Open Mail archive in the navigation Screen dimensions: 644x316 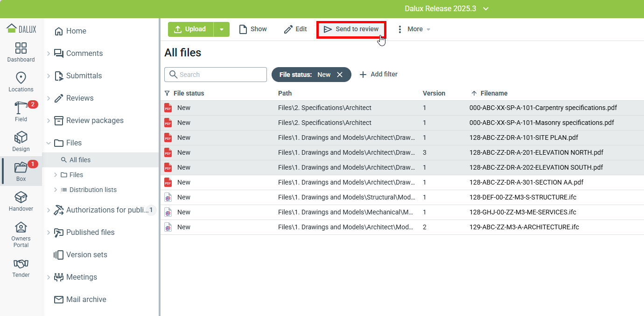(86, 300)
